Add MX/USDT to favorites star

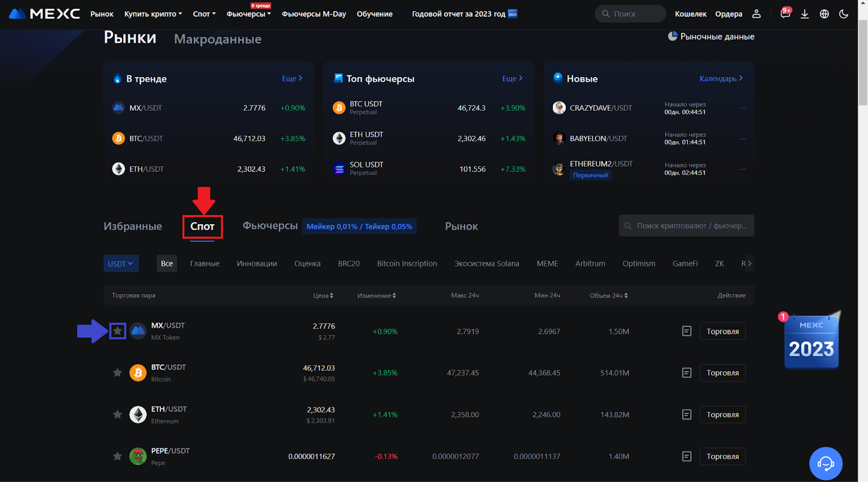(117, 331)
